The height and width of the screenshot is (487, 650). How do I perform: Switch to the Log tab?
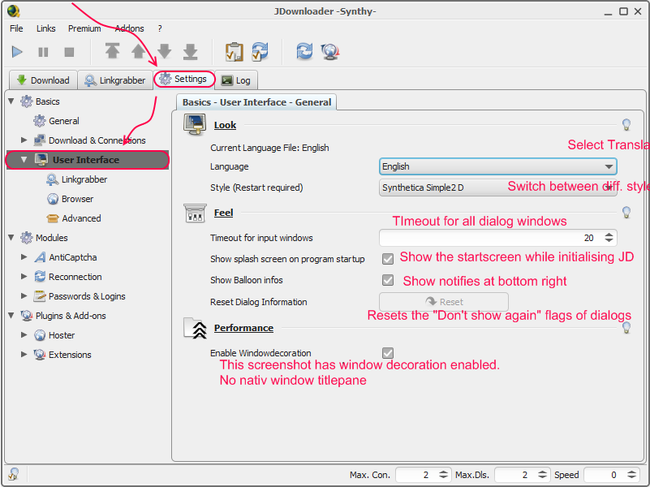[x=236, y=80]
